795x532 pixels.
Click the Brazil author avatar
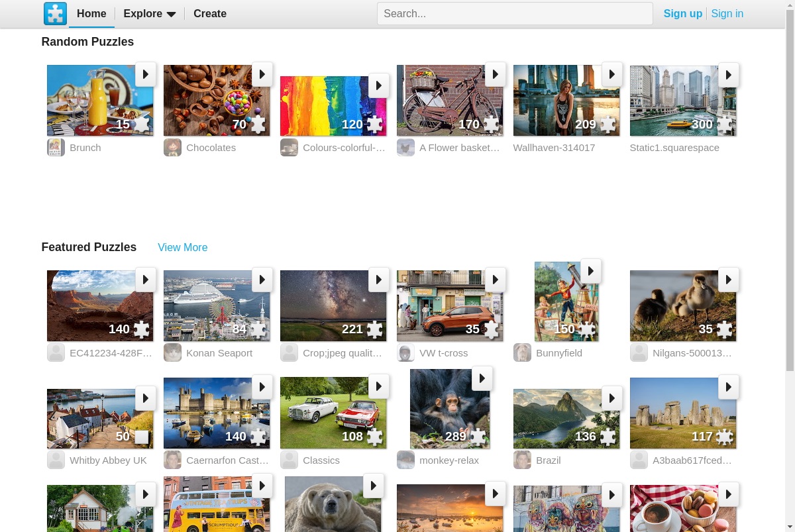tap(522, 460)
